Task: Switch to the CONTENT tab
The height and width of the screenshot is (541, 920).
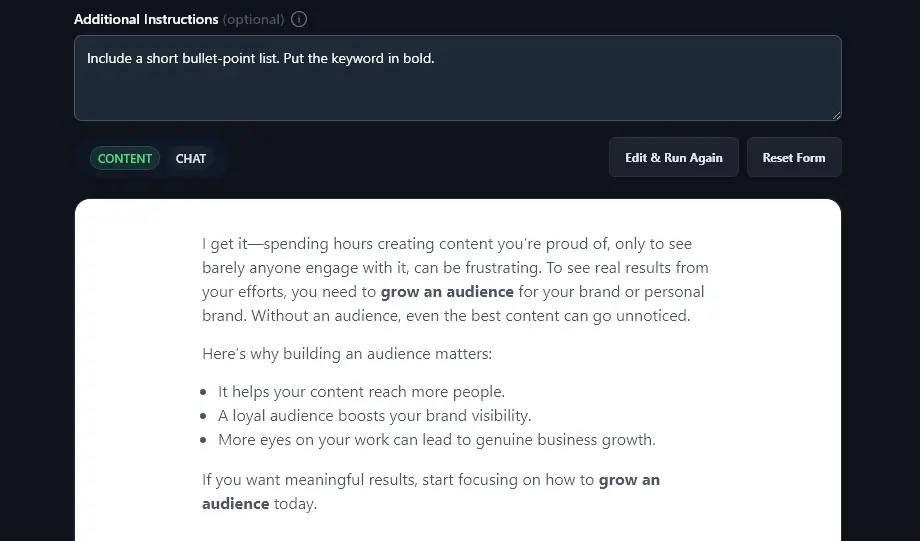Action: 125,158
